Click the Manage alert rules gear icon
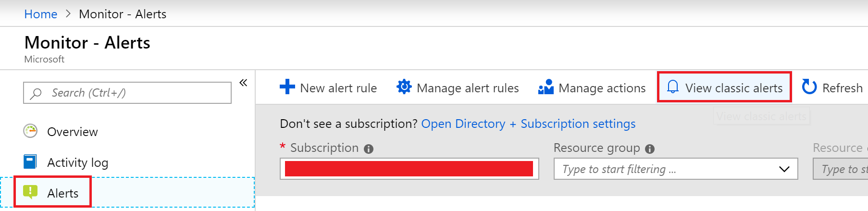 click(404, 87)
